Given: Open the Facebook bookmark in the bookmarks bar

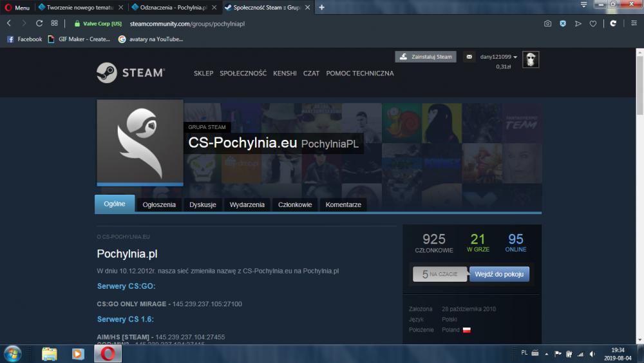Looking at the screenshot, I should [24, 39].
